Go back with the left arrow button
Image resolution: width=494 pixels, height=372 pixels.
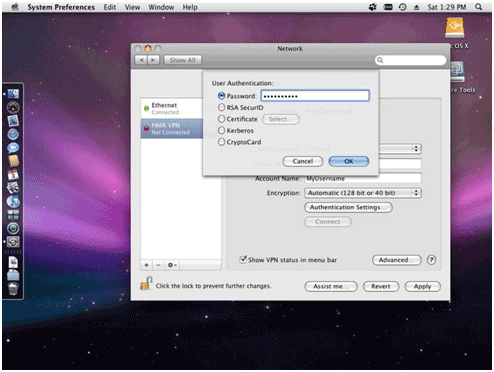pos(141,60)
